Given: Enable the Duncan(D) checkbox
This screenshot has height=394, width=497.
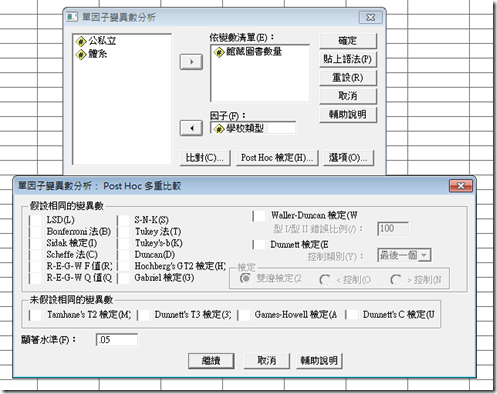Looking at the screenshot, I should (124, 255).
